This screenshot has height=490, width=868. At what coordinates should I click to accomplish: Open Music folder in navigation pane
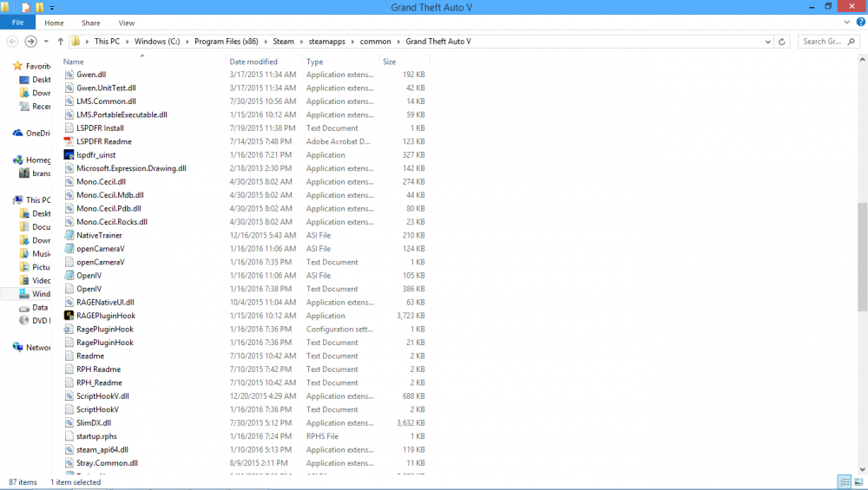tap(35, 253)
